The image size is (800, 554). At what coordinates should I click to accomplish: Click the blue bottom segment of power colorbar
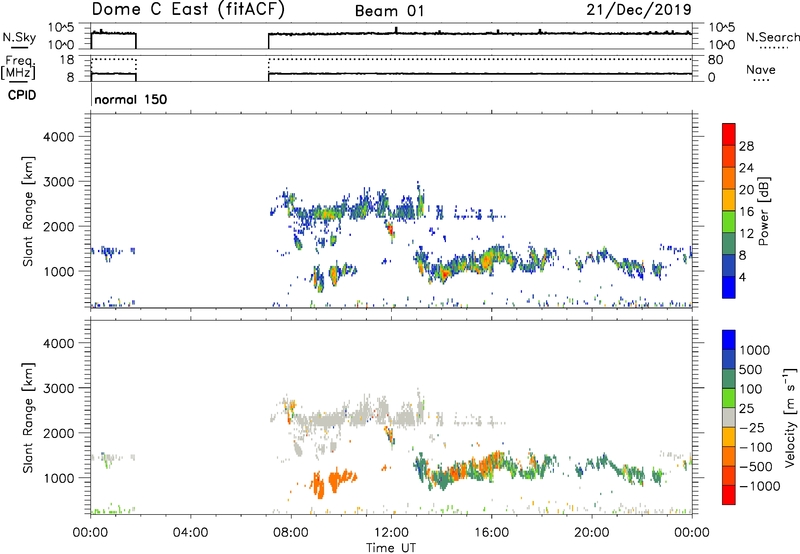(729, 287)
